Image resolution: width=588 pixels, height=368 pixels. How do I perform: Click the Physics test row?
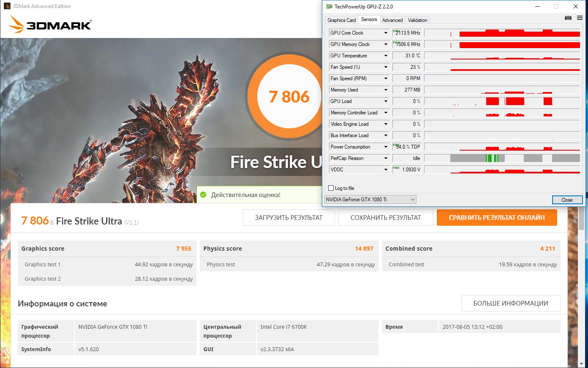[x=289, y=265]
